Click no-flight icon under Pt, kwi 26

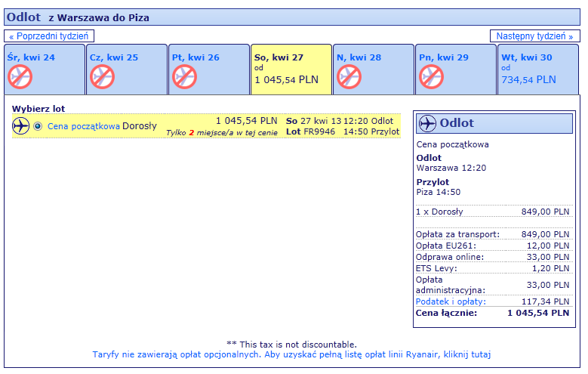click(184, 76)
